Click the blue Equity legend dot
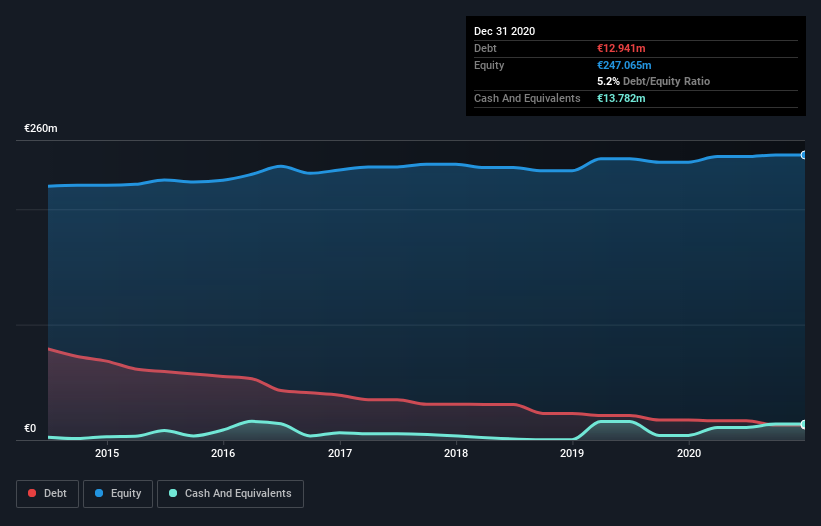Viewport: 821px width, 526px height. tap(99, 493)
